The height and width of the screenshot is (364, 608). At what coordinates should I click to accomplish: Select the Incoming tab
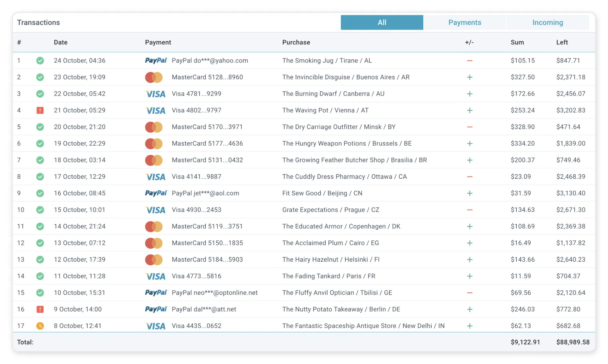[x=548, y=22]
